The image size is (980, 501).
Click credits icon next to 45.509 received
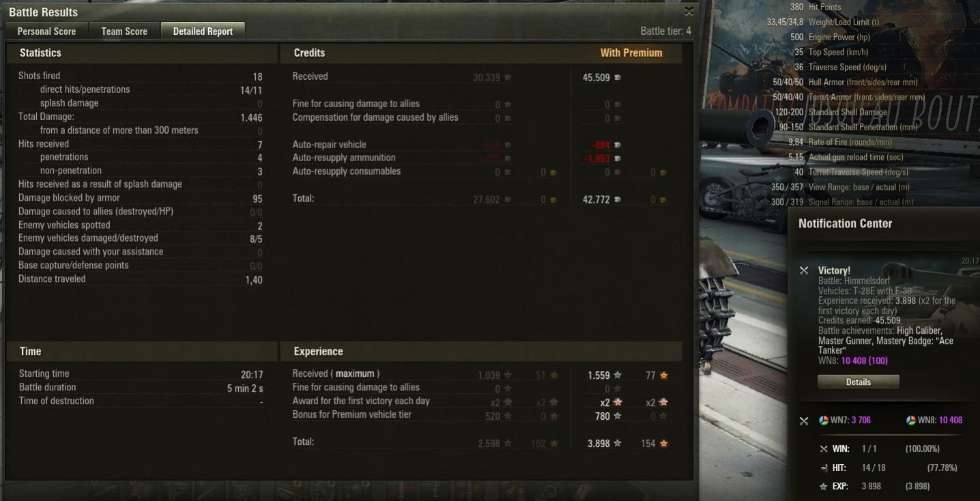(618, 78)
